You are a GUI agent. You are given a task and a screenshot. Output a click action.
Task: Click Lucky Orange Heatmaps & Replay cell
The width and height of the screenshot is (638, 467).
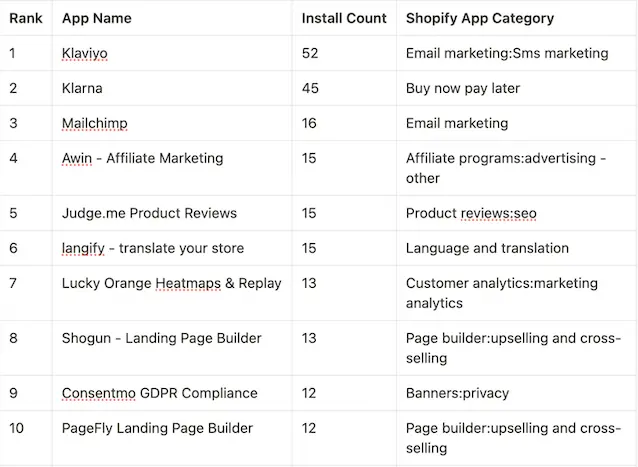click(x=172, y=293)
